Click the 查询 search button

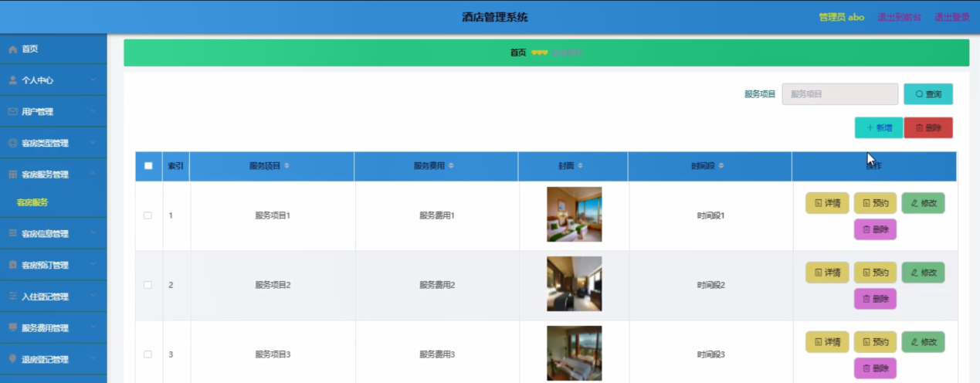928,94
